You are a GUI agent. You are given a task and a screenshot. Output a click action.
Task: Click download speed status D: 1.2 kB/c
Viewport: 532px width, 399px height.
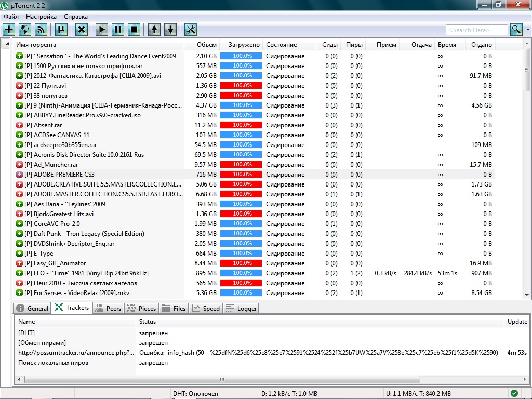[x=289, y=394]
